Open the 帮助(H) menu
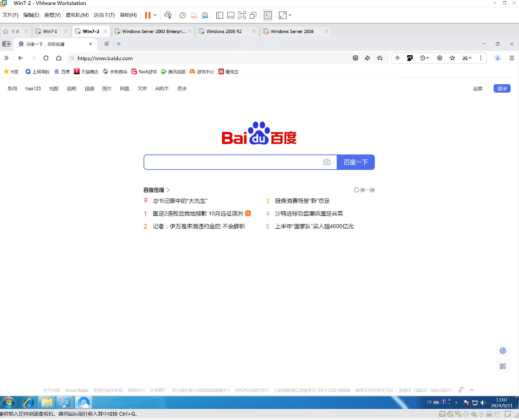The image size is (519, 420). tap(128, 15)
